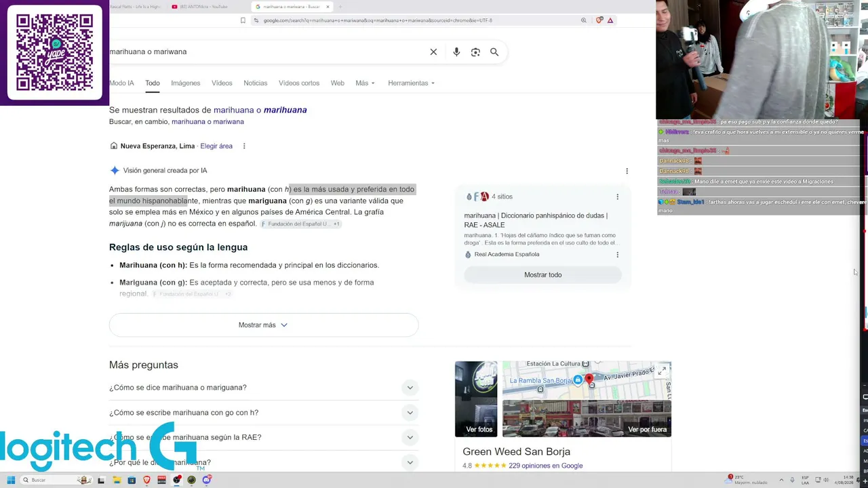Click the Google search text field
Viewport: 868px width, 488px height.
click(x=264, y=52)
